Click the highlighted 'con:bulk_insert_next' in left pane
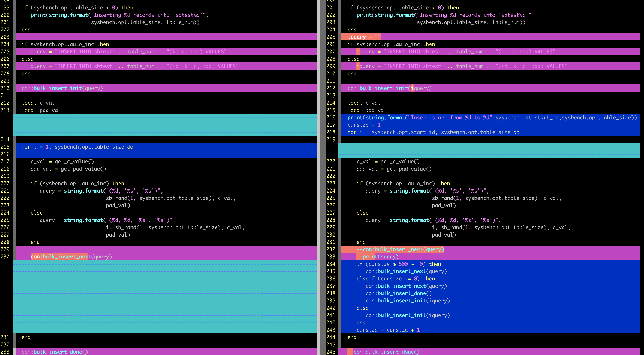The width and height of the screenshot is (644, 355). [x=59, y=257]
